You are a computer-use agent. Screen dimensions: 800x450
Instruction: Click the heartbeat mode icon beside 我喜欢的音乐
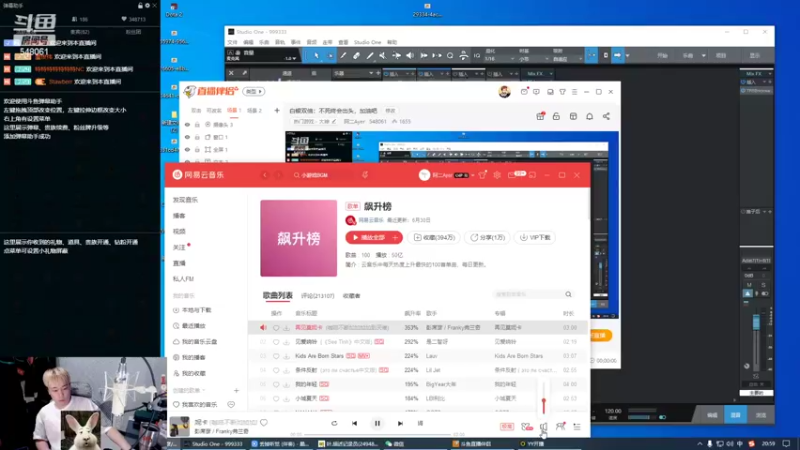(x=231, y=405)
